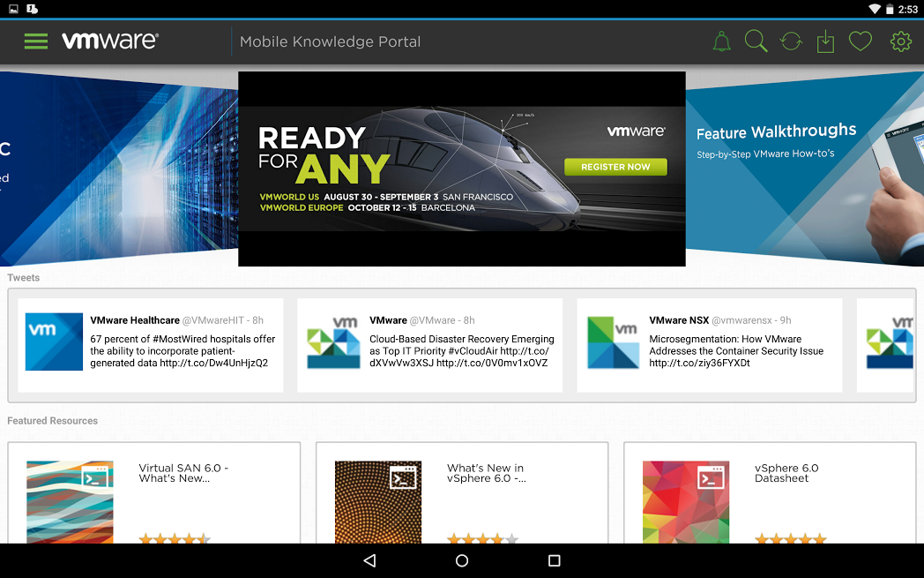Tap the Android recent apps button
Viewport: 924px width, 578px height.
tap(554, 560)
